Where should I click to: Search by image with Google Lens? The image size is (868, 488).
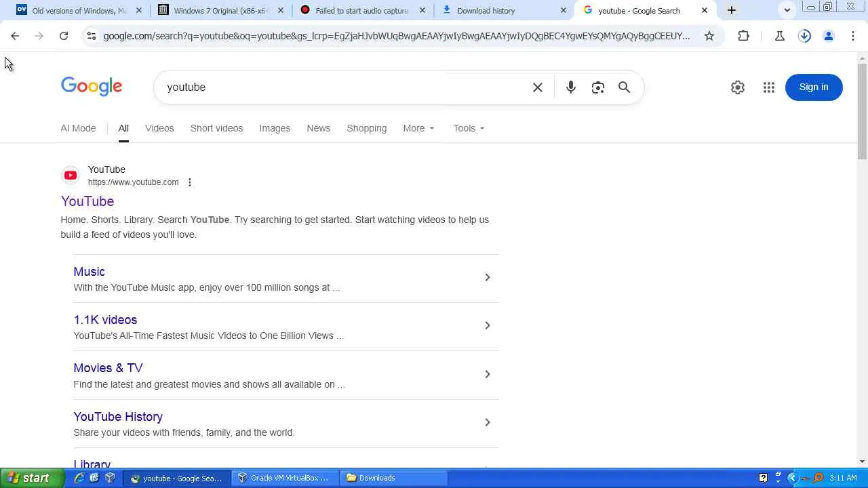(x=597, y=87)
